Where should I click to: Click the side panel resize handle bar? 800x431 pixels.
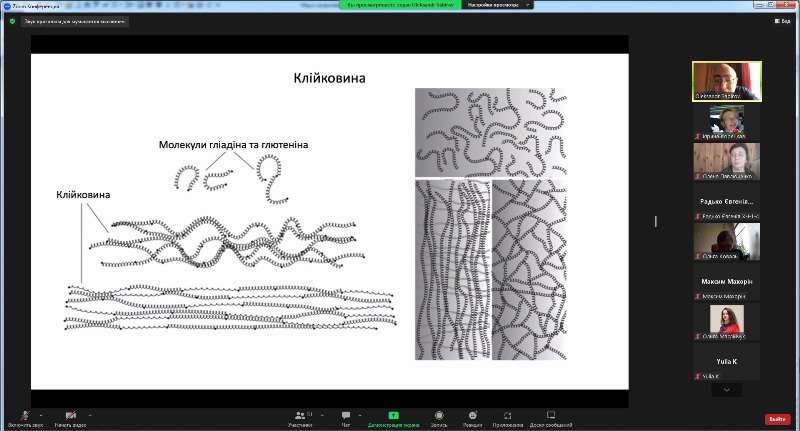click(656, 221)
